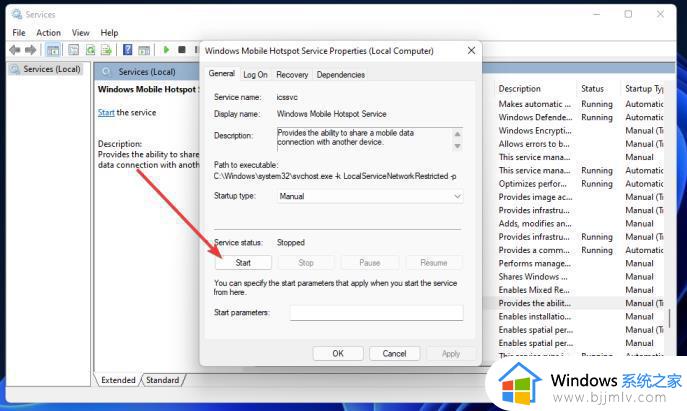Switch to the Recovery tab

292,75
